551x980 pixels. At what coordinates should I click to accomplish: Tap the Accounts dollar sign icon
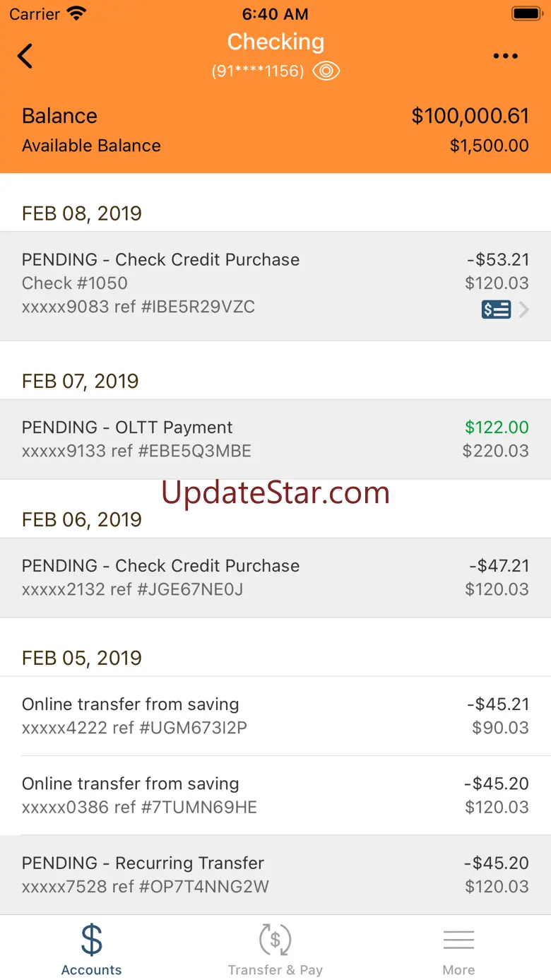[x=92, y=940]
